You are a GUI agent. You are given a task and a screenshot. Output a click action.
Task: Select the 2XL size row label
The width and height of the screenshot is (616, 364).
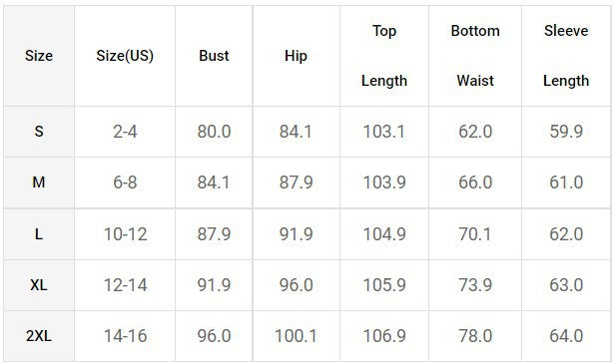(x=39, y=336)
